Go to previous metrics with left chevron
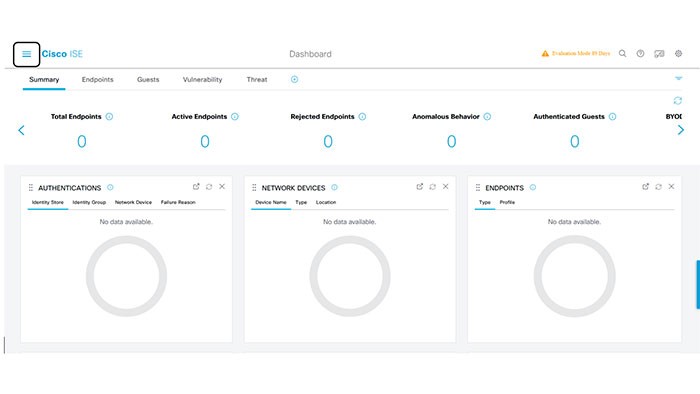The width and height of the screenshot is (700, 394). tap(21, 130)
